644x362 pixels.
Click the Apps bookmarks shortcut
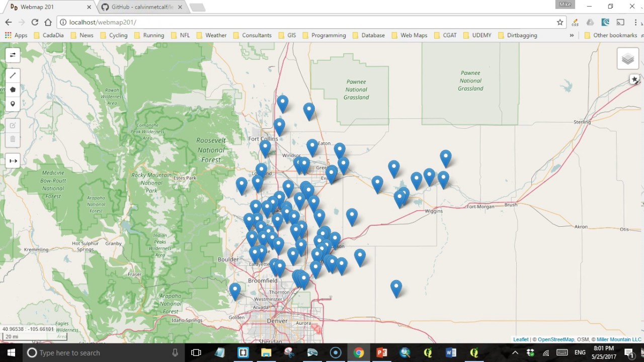coord(16,35)
